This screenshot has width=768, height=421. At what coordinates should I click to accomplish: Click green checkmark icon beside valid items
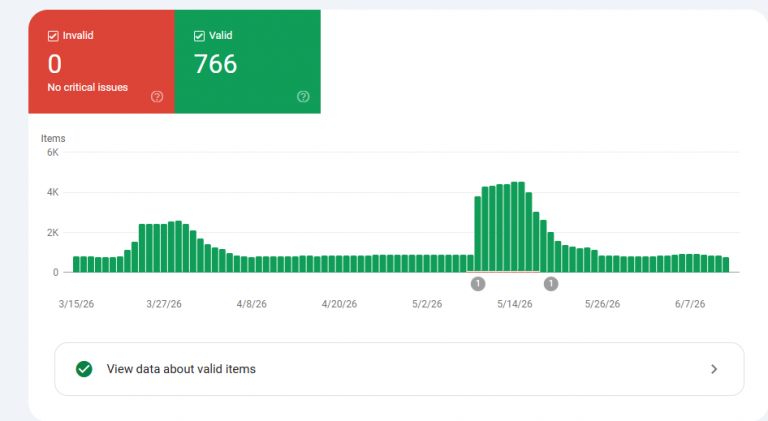point(84,369)
